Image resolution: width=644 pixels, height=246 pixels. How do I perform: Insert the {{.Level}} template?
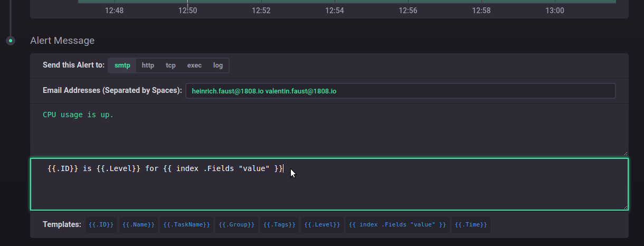(x=322, y=225)
